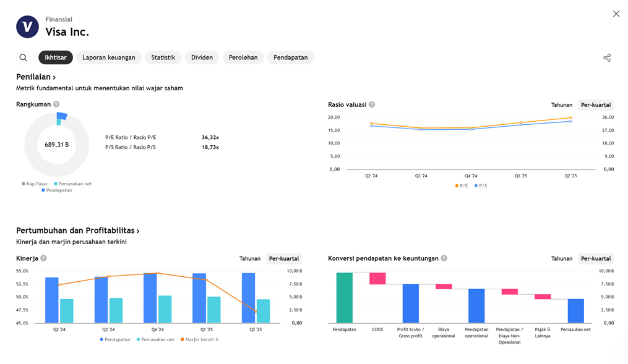
Task: Click the pink COGS waterfall bar
Action: coord(377,278)
